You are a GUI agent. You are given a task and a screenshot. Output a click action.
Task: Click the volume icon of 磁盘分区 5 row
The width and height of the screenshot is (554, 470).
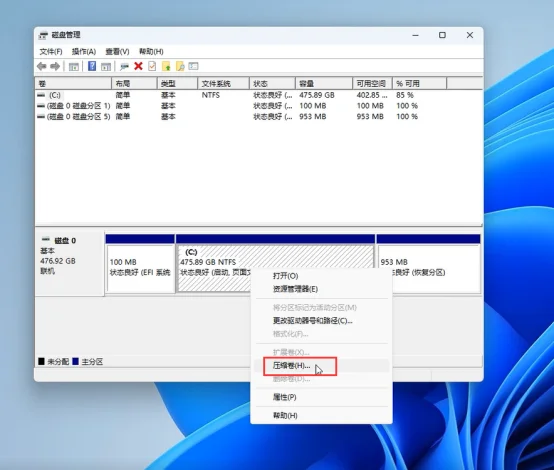coord(41,117)
